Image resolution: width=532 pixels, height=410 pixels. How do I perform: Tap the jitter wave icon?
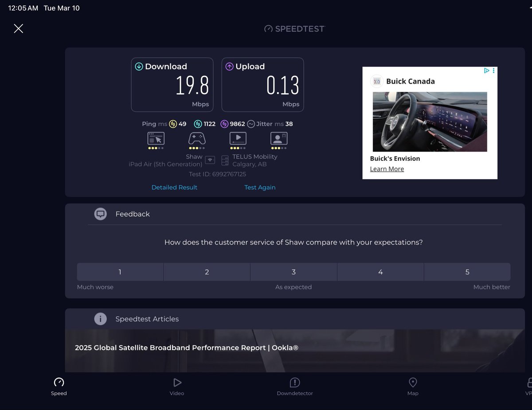coord(251,124)
